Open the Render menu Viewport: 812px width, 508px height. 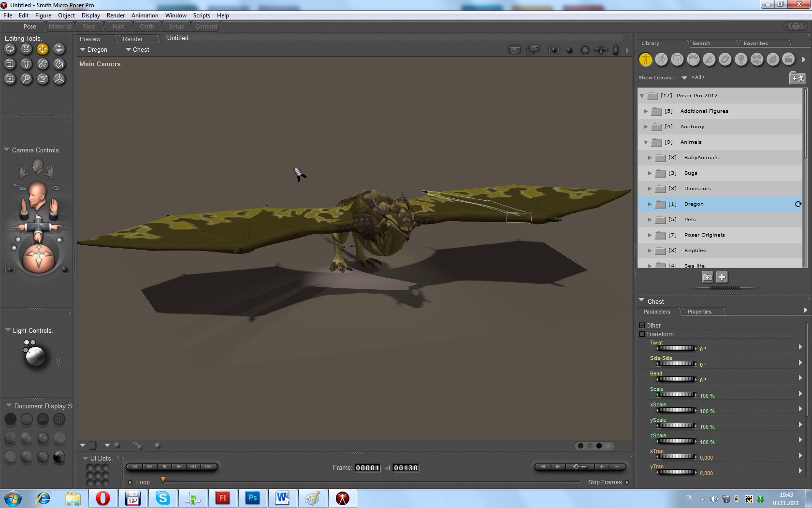click(116, 15)
